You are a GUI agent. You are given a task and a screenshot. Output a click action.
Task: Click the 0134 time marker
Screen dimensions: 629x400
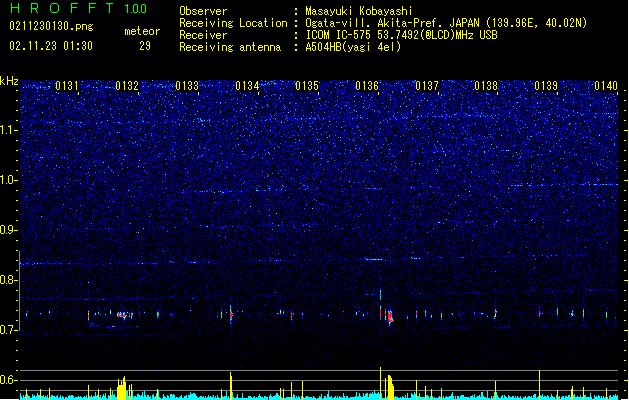(247, 86)
